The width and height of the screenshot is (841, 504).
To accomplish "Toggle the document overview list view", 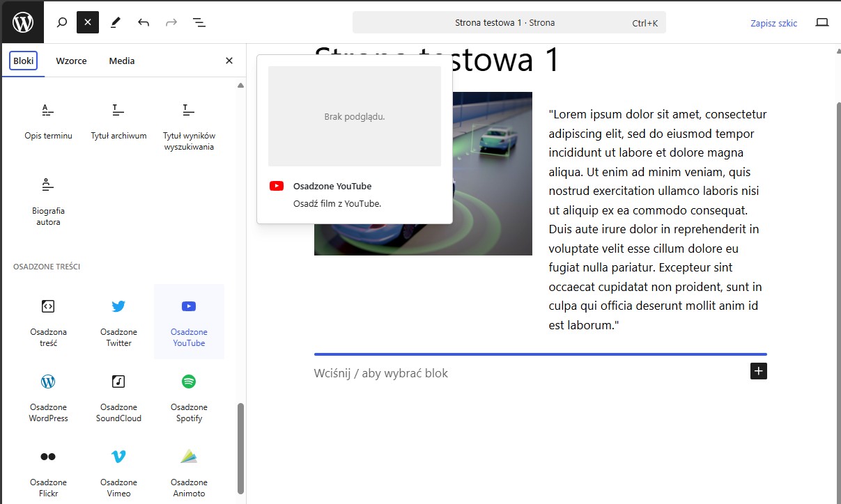I will (x=199, y=22).
